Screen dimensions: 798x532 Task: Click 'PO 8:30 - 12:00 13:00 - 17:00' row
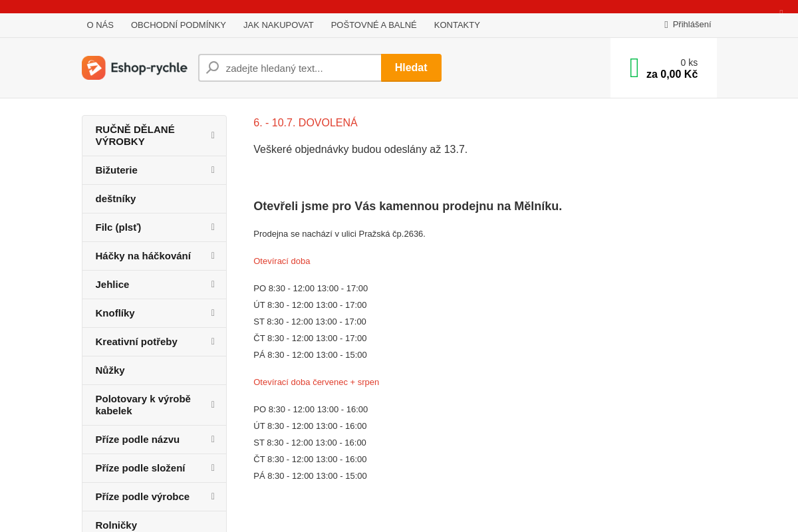(311, 289)
